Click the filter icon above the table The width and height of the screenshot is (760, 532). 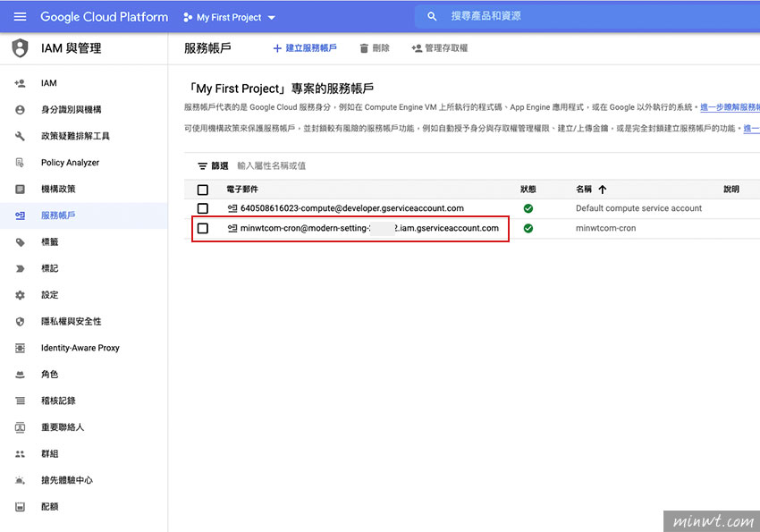click(x=203, y=166)
